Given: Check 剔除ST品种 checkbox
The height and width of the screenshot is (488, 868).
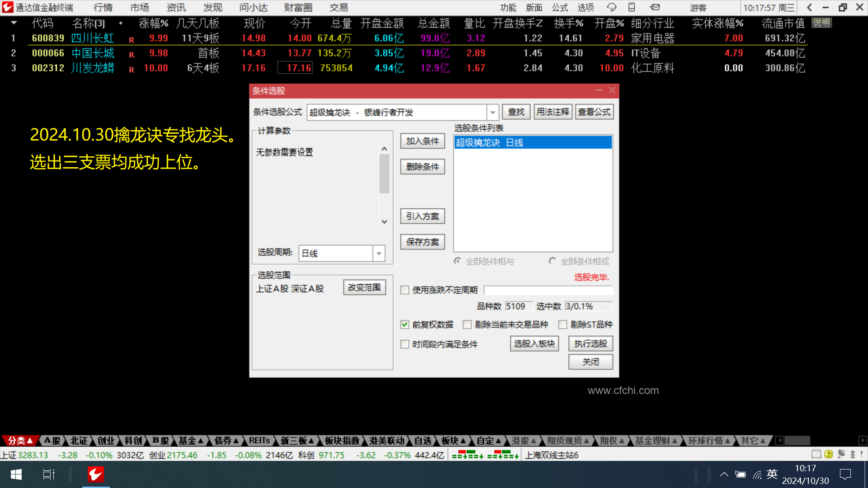Looking at the screenshot, I should 563,324.
